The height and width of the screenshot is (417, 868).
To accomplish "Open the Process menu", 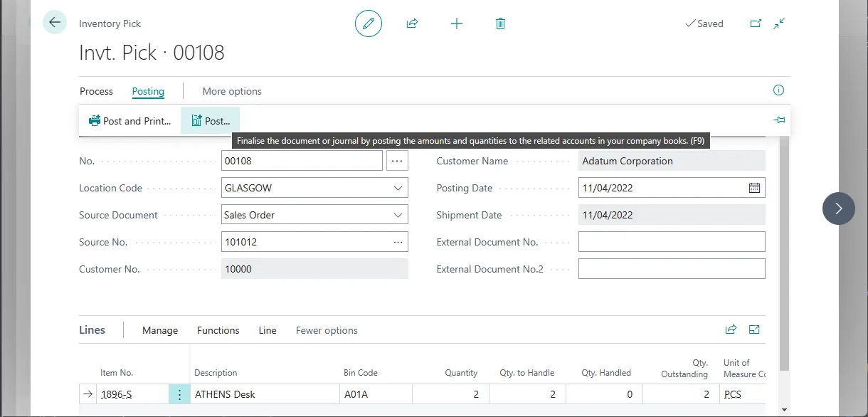I will pyautogui.click(x=96, y=91).
